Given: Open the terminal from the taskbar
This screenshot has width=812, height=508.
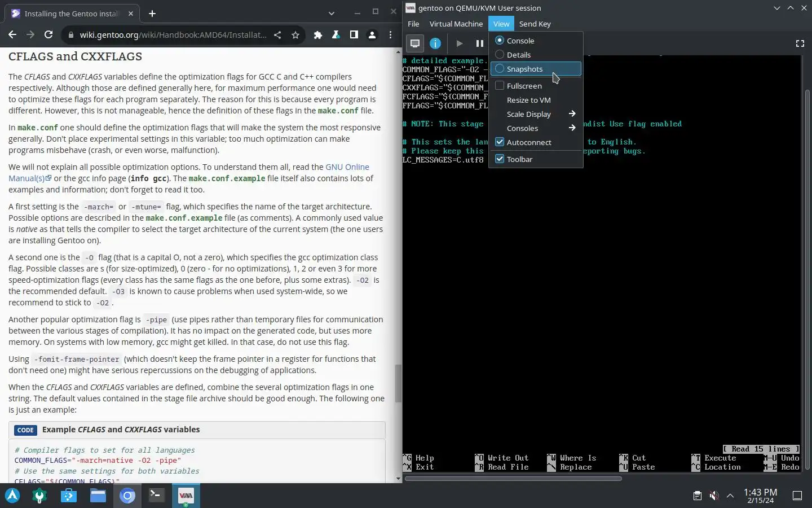Looking at the screenshot, I should point(156,496).
